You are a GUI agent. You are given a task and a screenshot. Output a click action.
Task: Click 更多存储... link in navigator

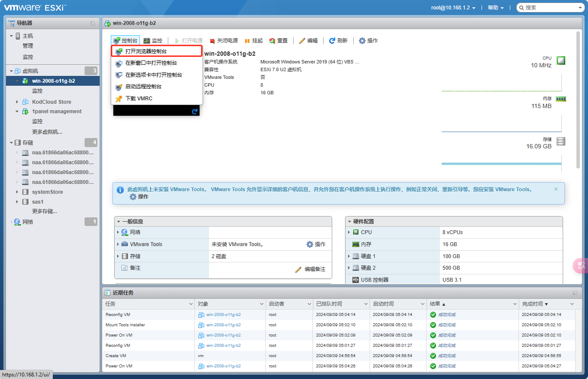45,211
